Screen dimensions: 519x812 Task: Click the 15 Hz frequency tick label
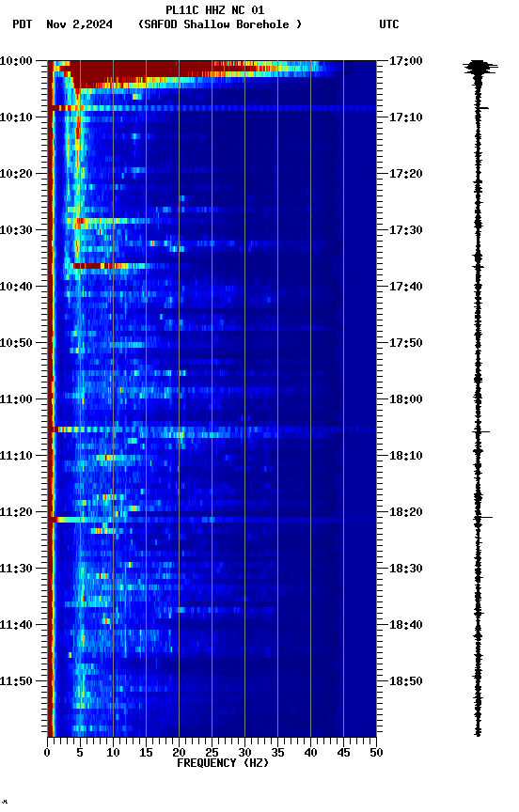point(146,753)
